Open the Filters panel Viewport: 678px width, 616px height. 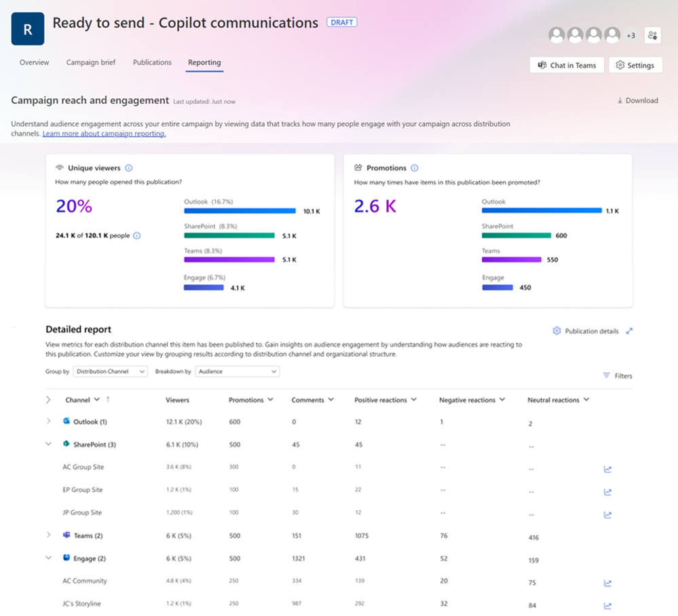point(618,376)
